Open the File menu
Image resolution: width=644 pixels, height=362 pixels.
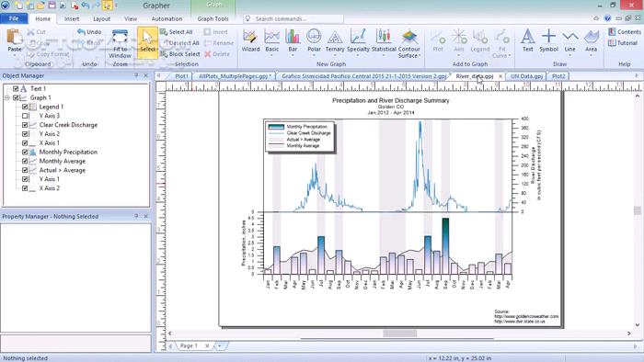[14, 18]
